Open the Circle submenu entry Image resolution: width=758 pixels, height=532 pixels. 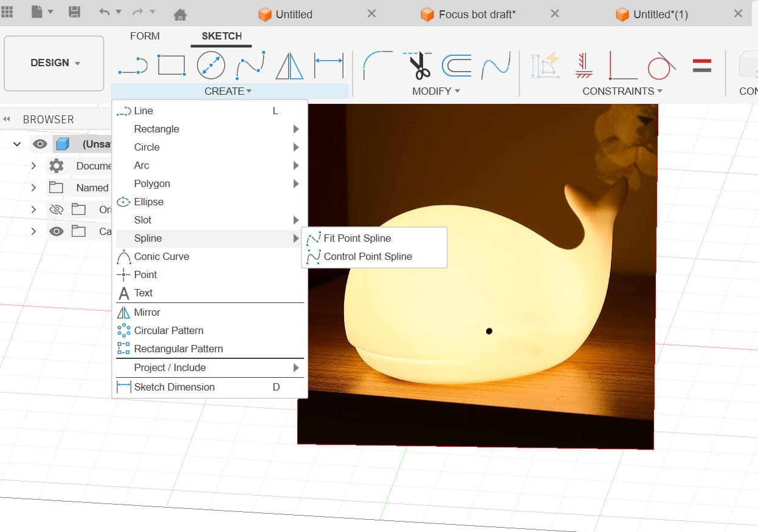210,147
